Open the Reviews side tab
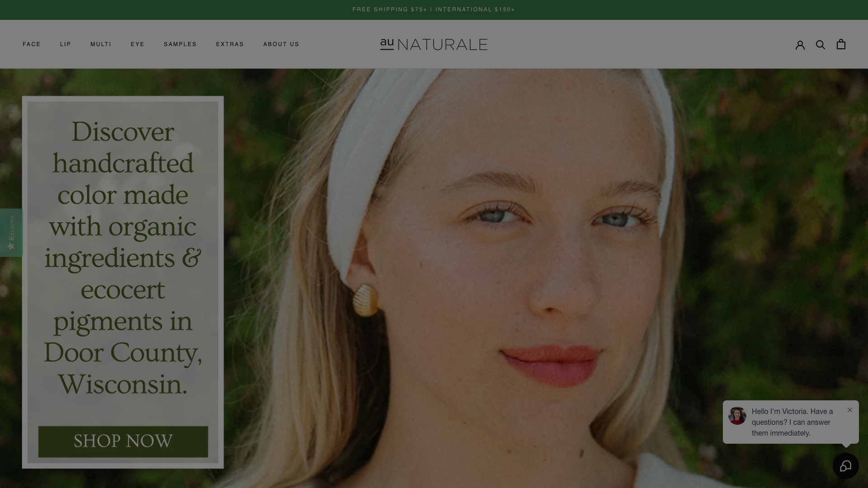 pos(11,233)
